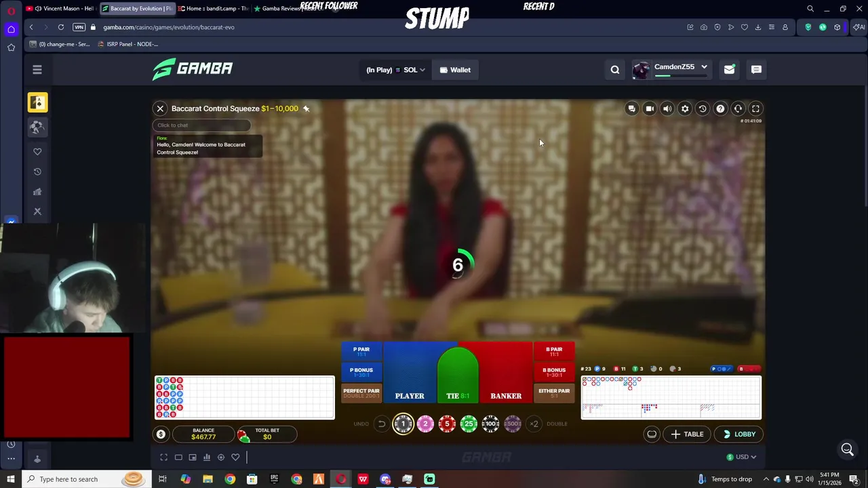868x488 pixels.
Task: Open the browser AI button
Action: click(859, 27)
